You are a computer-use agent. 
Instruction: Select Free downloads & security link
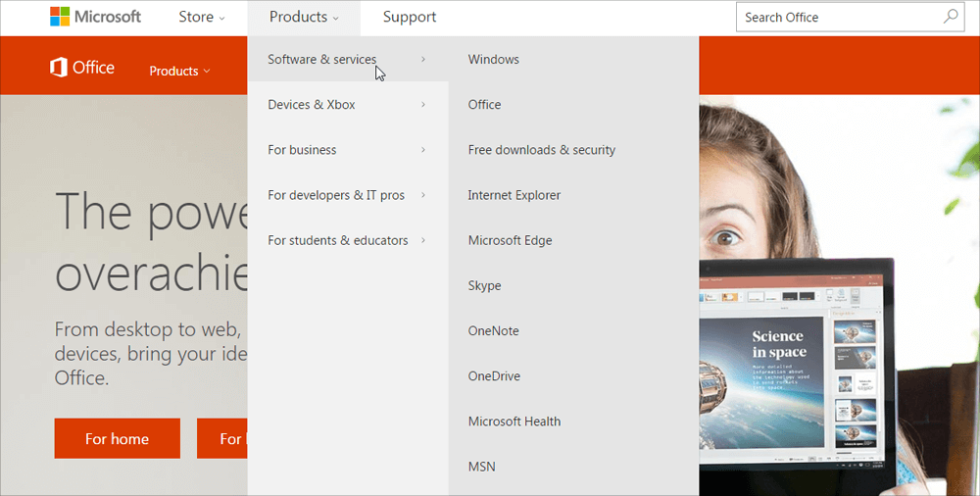(541, 150)
